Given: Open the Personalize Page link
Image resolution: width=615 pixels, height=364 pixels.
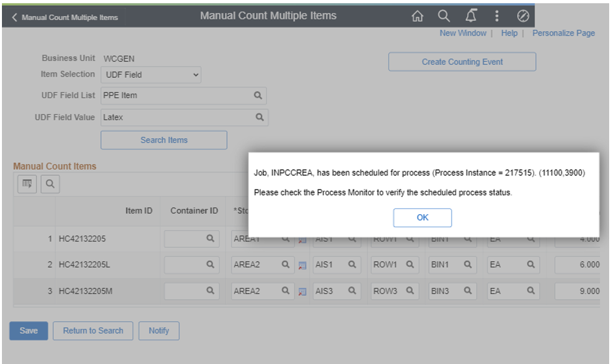Looking at the screenshot, I should pos(563,33).
